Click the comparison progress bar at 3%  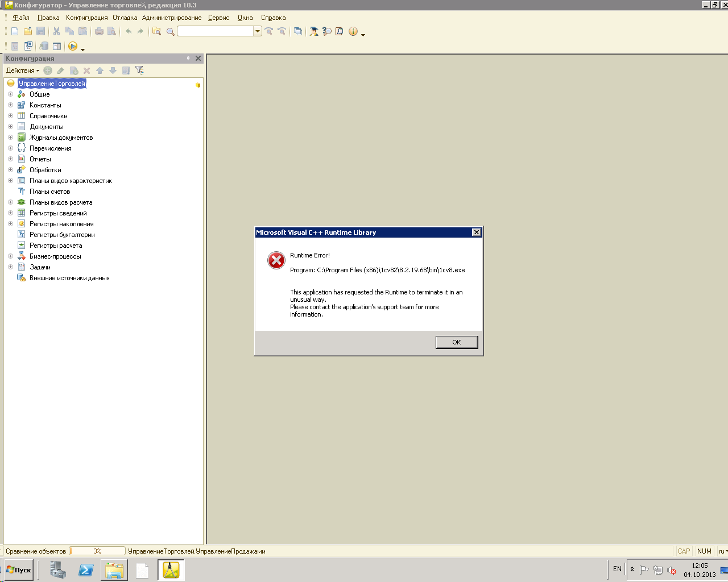coord(97,551)
